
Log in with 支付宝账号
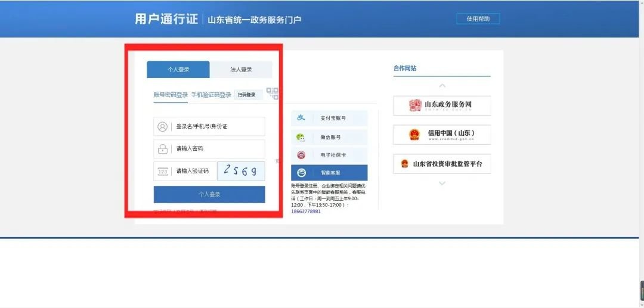point(329,118)
